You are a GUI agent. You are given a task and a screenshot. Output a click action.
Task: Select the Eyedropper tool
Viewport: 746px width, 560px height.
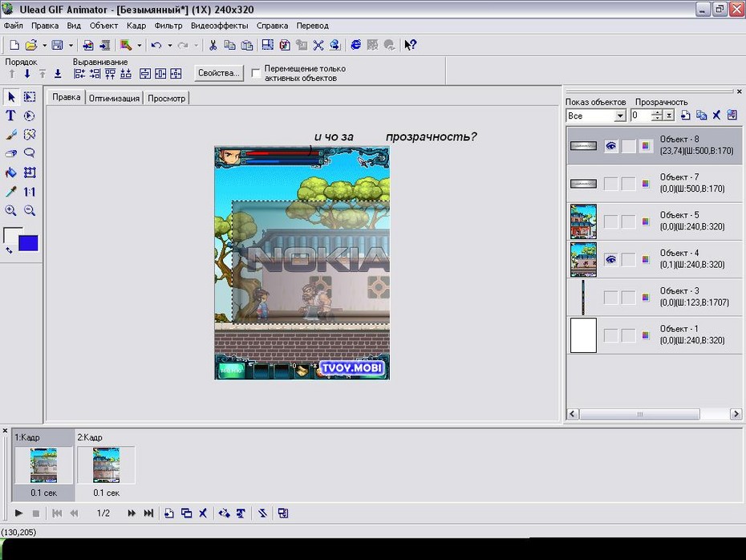[x=11, y=191]
